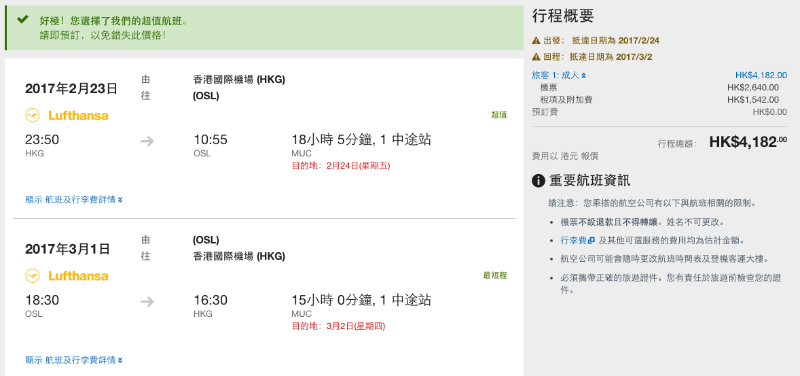
Task: Click the external link icon next to 行李費
Action: [591, 240]
